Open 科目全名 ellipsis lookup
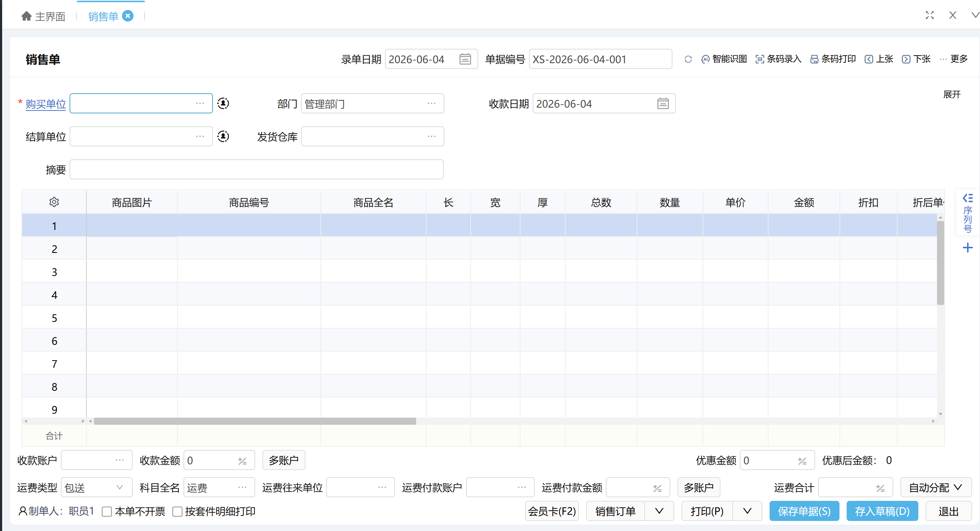The height and width of the screenshot is (531, 980). click(x=242, y=488)
